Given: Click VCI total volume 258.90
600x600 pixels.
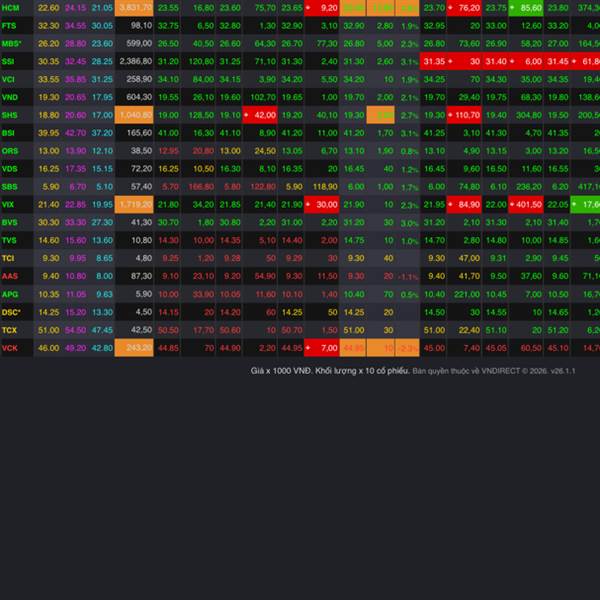Looking at the screenshot, I should point(139,79).
